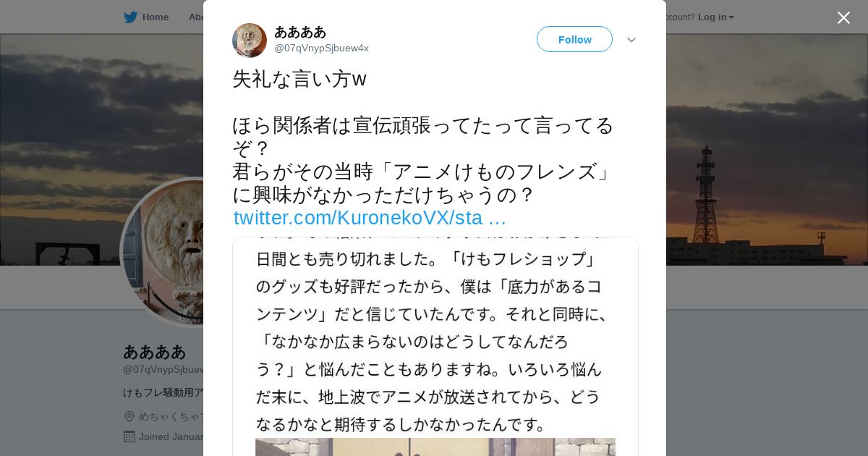The width and height of the screenshot is (868, 456).
Task: Click the tweet text 失礼な言い方w
Action: (299, 79)
